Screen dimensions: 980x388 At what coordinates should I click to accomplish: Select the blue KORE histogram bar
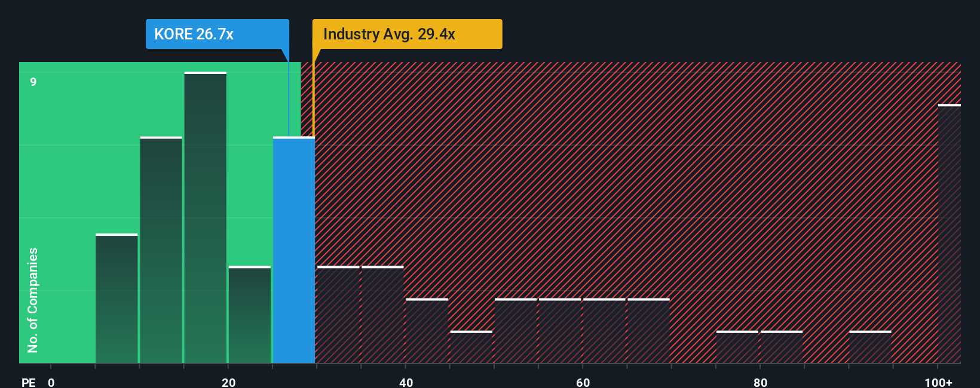pos(294,250)
